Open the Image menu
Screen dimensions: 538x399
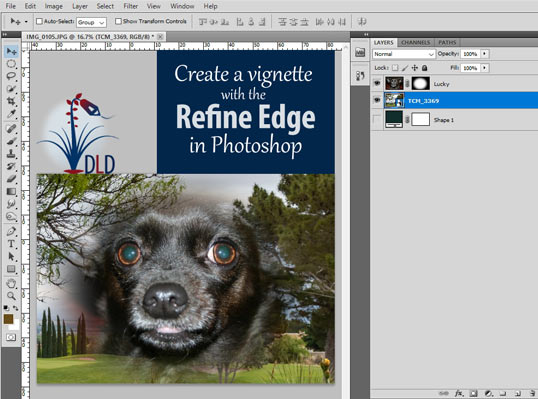(54, 6)
